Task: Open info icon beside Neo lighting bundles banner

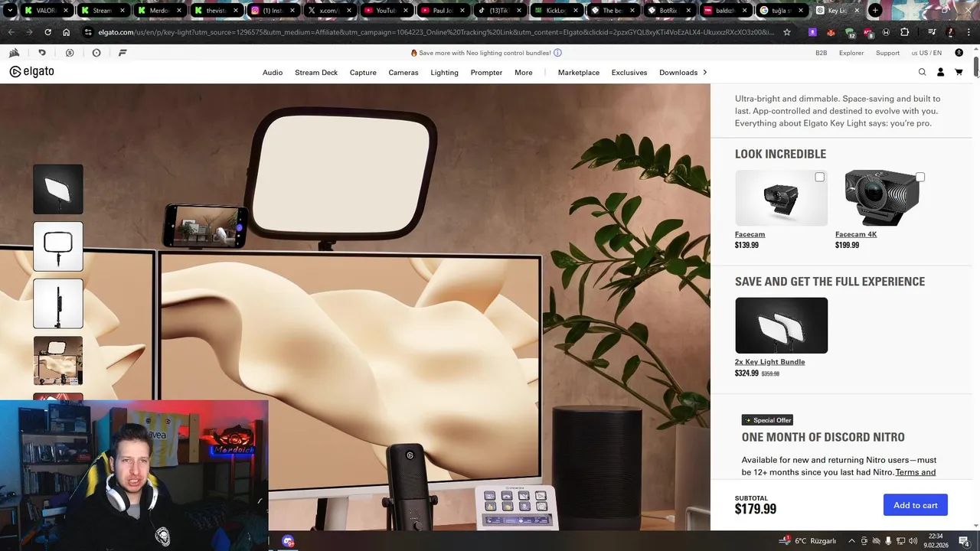Action: (557, 53)
